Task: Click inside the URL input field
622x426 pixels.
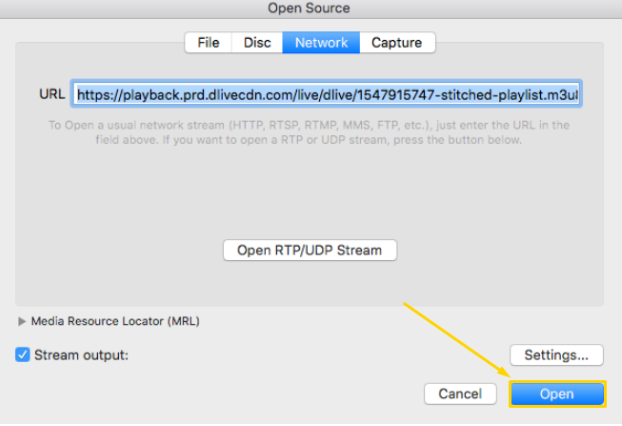Action: (326, 94)
